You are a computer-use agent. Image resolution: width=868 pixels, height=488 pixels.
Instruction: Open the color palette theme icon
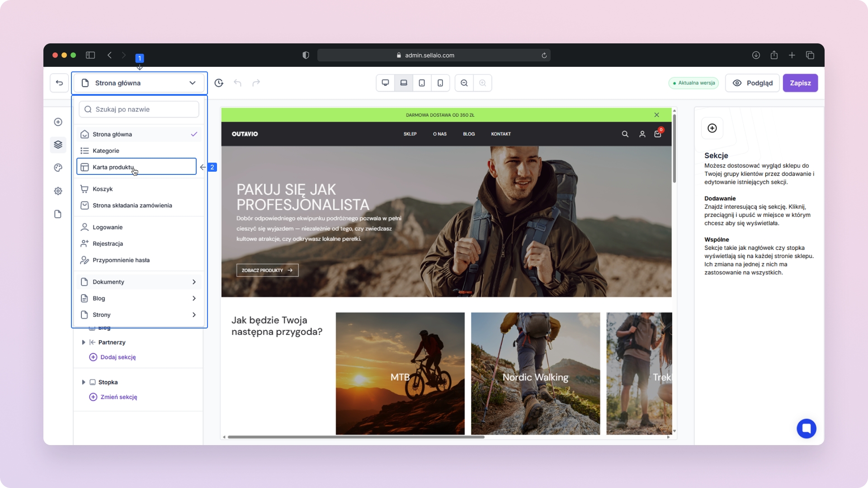tap(58, 168)
